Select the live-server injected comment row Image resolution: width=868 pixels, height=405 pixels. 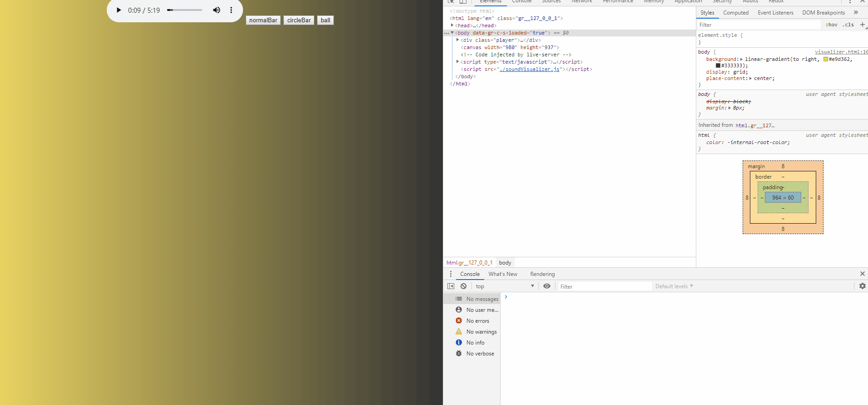coord(570,55)
